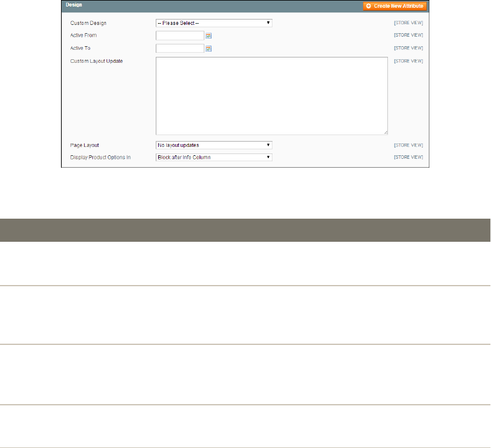Click the [STORE VIEW] text beside Active To

(408, 48)
